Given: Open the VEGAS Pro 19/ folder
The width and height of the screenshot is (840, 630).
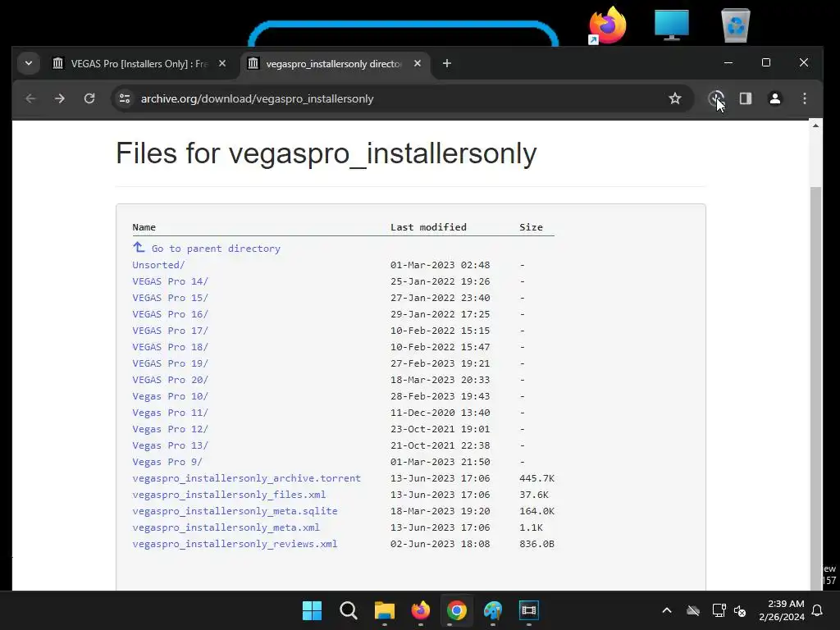Looking at the screenshot, I should point(171,363).
